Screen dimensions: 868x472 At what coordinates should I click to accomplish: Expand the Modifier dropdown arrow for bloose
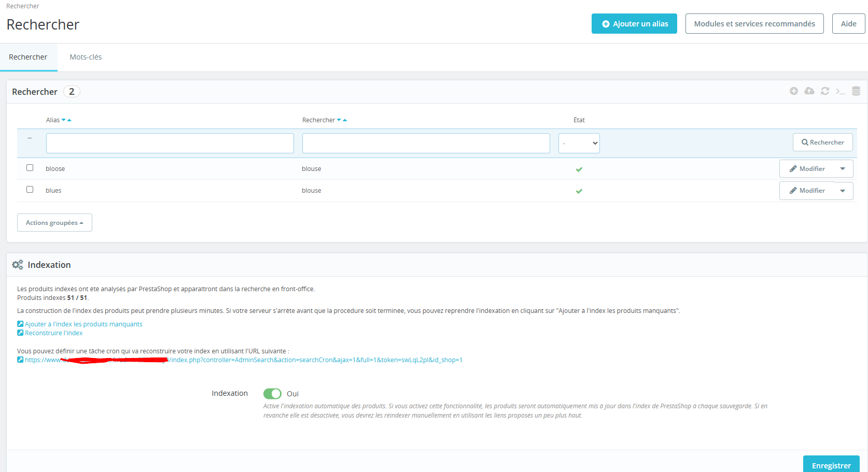pos(843,169)
